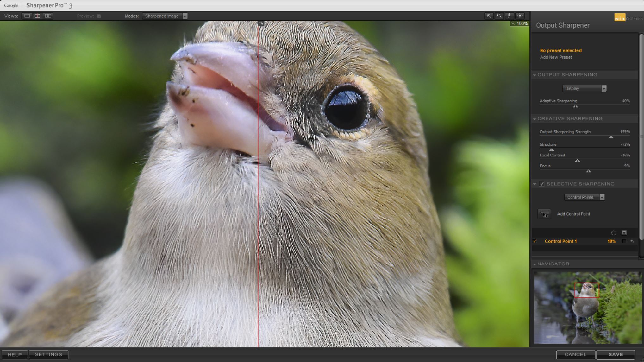Collapse the Selective Sharpening section arrow

click(535, 184)
